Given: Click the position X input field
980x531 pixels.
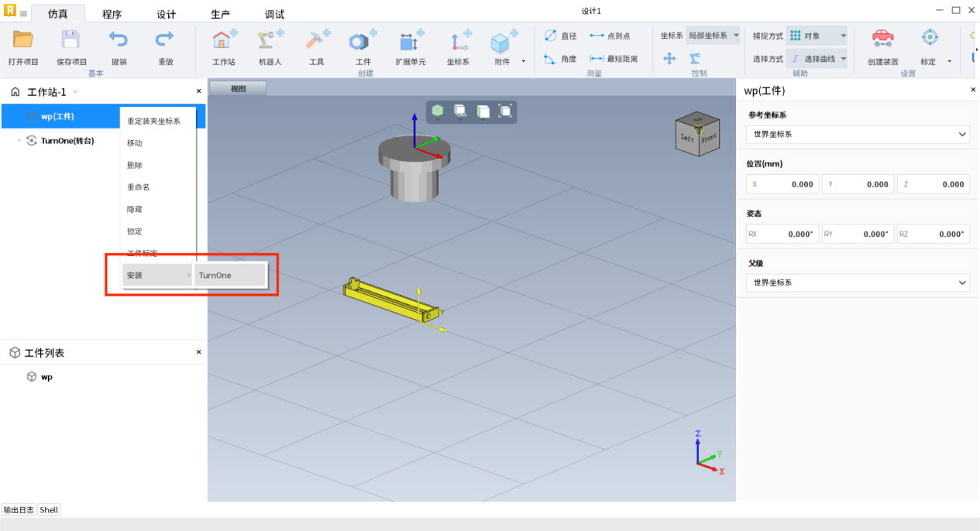Looking at the screenshot, I should coord(782,184).
